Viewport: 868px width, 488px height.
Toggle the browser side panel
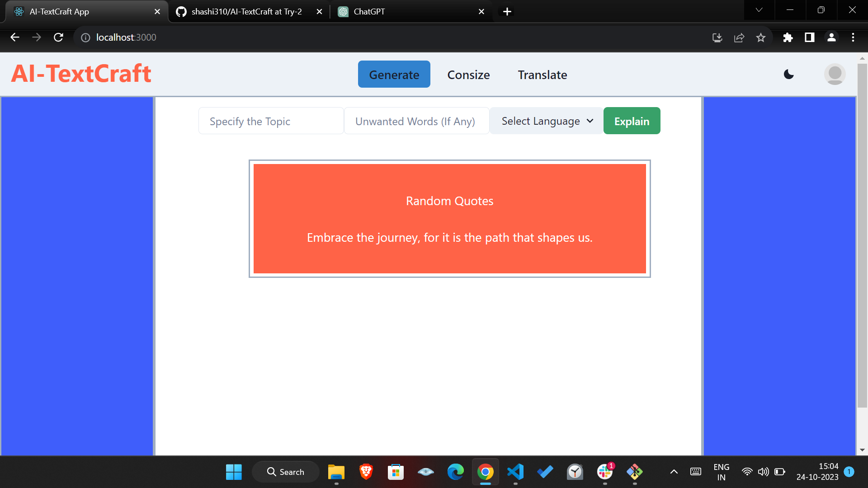[x=810, y=38]
